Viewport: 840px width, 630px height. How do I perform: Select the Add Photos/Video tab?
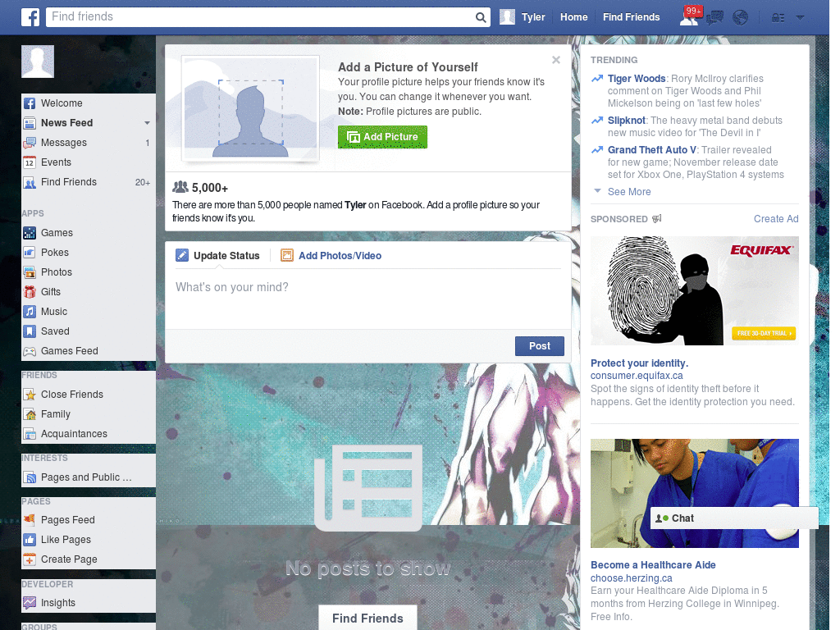click(331, 256)
